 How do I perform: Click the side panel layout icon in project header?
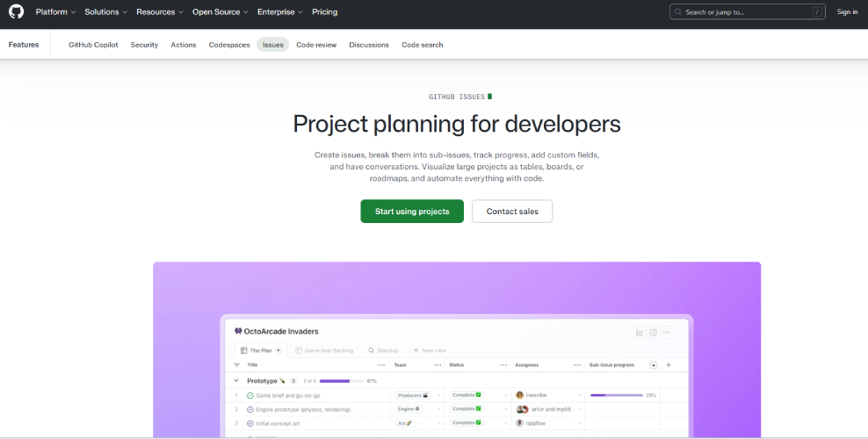pos(653,333)
